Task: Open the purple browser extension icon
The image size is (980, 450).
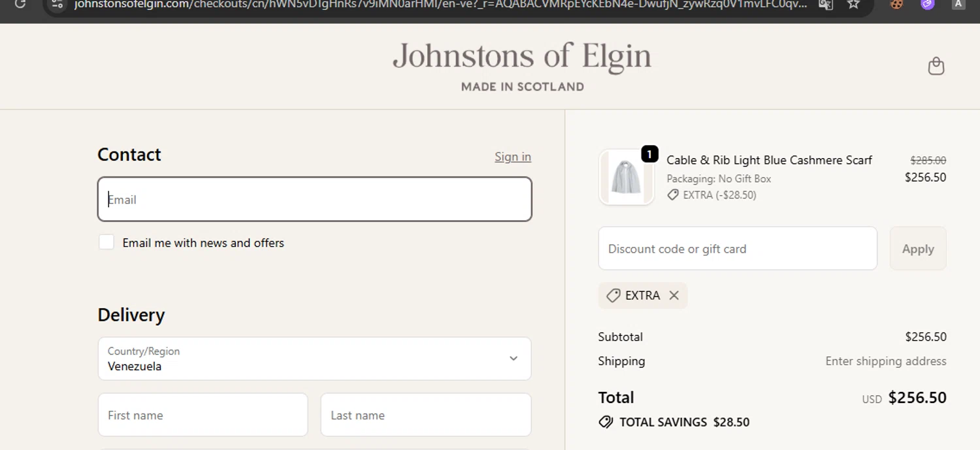Action: [928, 4]
